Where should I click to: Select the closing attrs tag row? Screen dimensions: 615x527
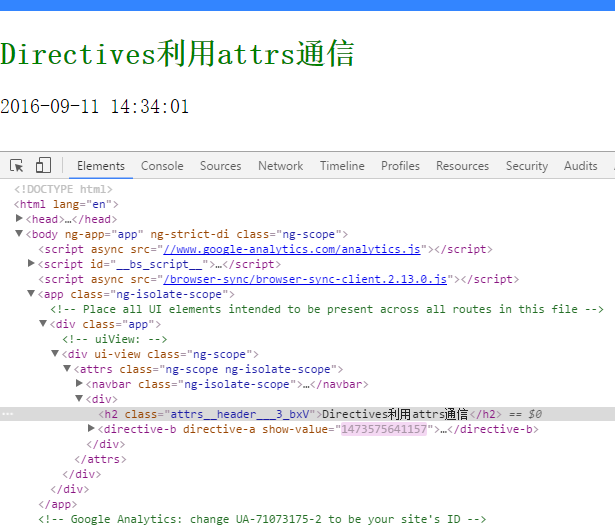[100, 459]
